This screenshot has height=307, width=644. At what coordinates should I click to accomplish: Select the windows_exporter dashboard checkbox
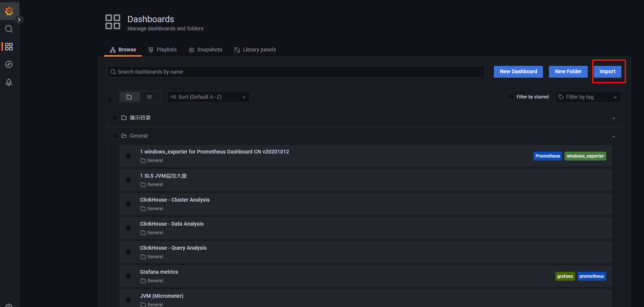point(128,156)
